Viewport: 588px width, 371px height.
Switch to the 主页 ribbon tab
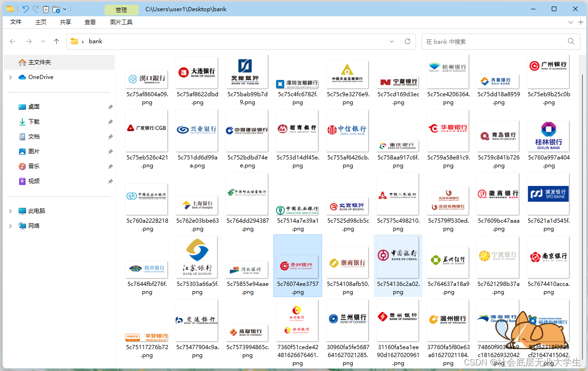pos(41,22)
